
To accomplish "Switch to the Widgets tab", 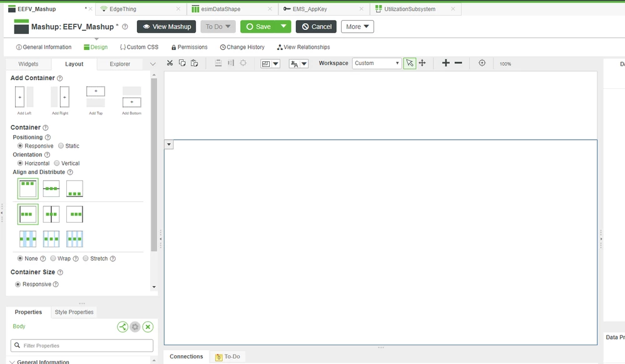I will 28,64.
